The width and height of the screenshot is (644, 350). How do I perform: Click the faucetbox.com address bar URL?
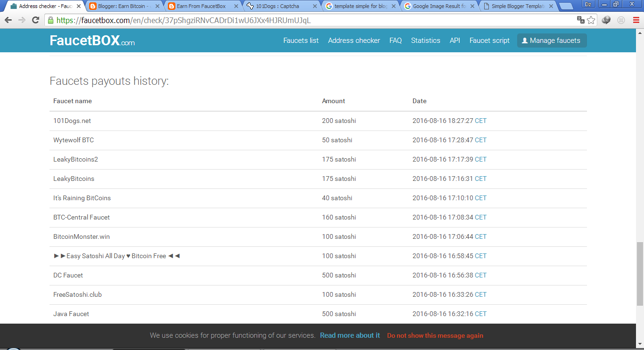[183, 20]
